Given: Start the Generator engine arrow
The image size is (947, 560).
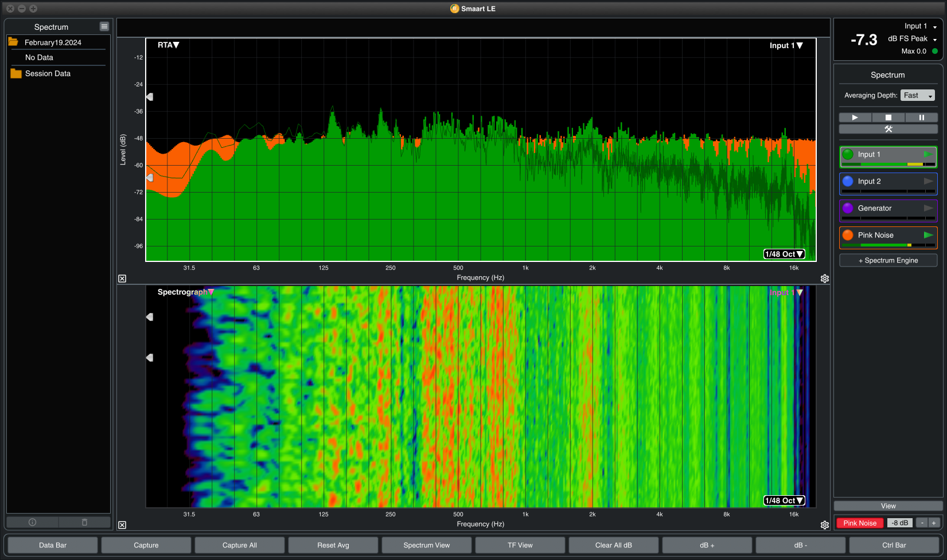Looking at the screenshot, I should point(928,208).
